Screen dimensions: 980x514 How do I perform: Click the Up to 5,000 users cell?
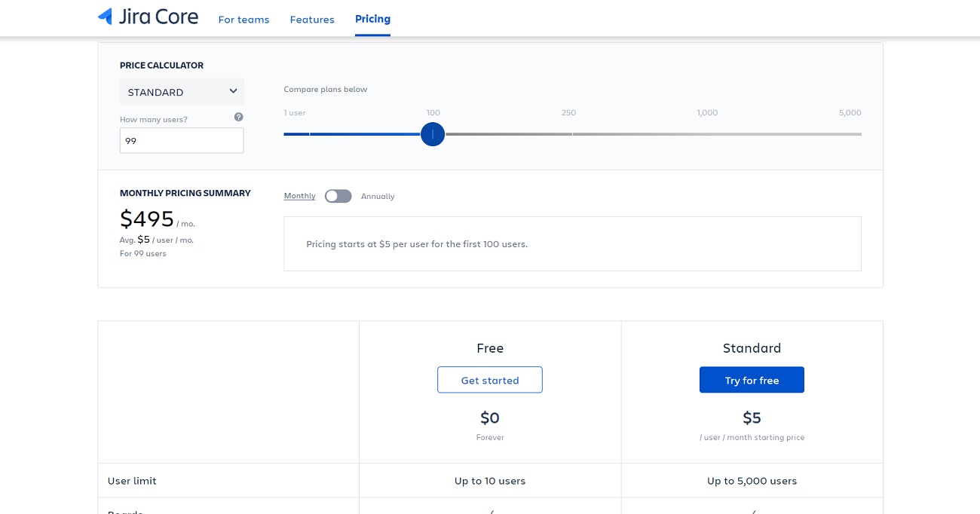point(752,481)
